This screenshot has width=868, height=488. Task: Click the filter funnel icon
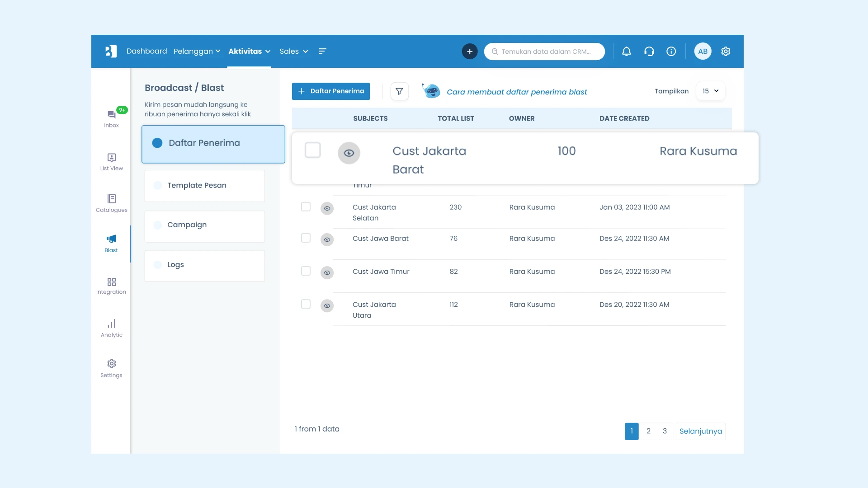[399, 91]
